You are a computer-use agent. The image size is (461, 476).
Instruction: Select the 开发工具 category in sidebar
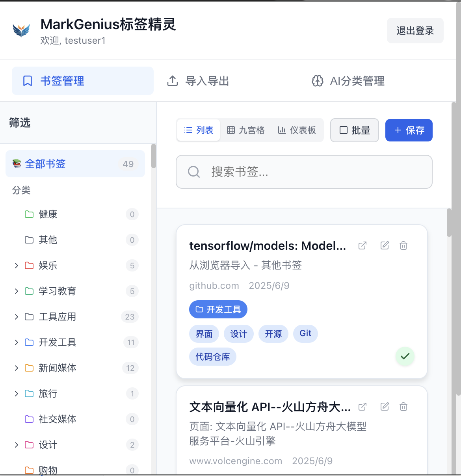point(75,342)
